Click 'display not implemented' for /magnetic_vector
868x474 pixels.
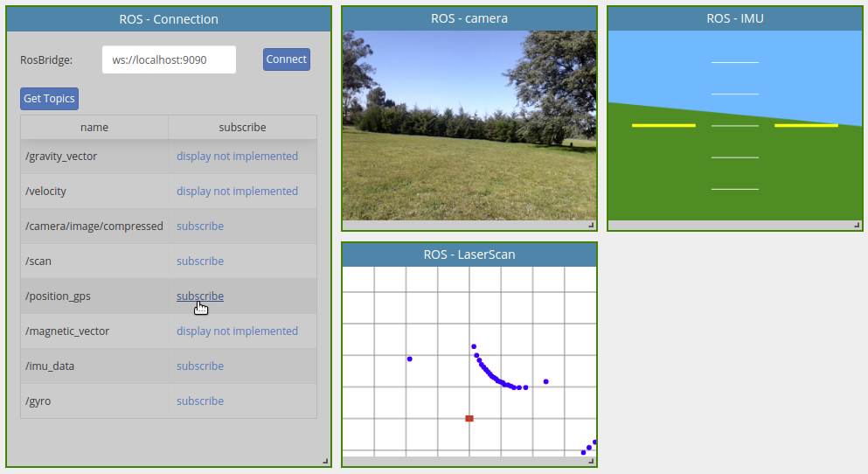tap(237, 331)
